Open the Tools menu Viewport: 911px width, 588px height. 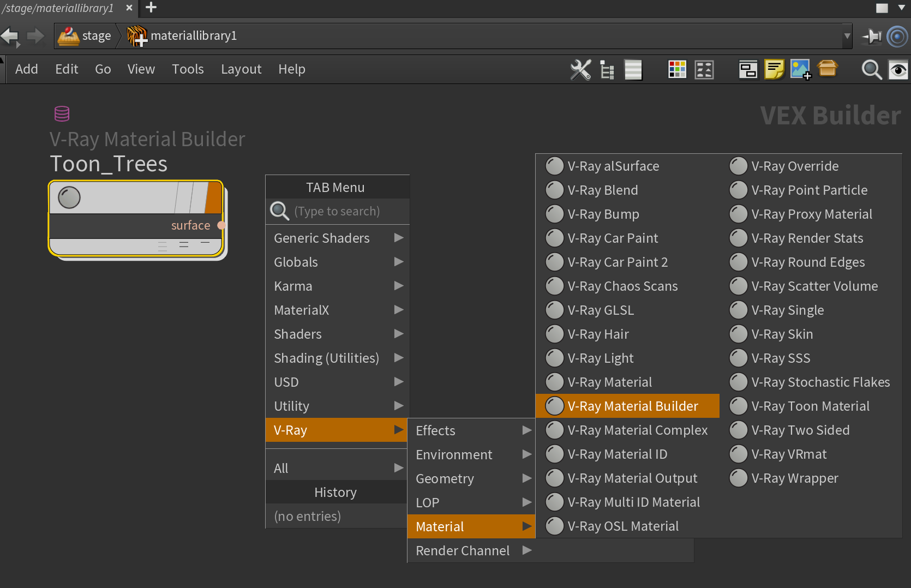(188, 69)
